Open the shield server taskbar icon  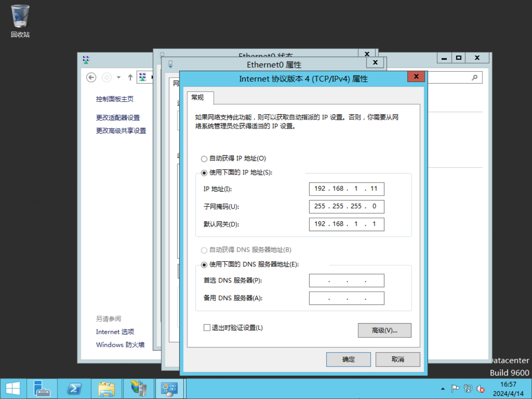[139, 388]
